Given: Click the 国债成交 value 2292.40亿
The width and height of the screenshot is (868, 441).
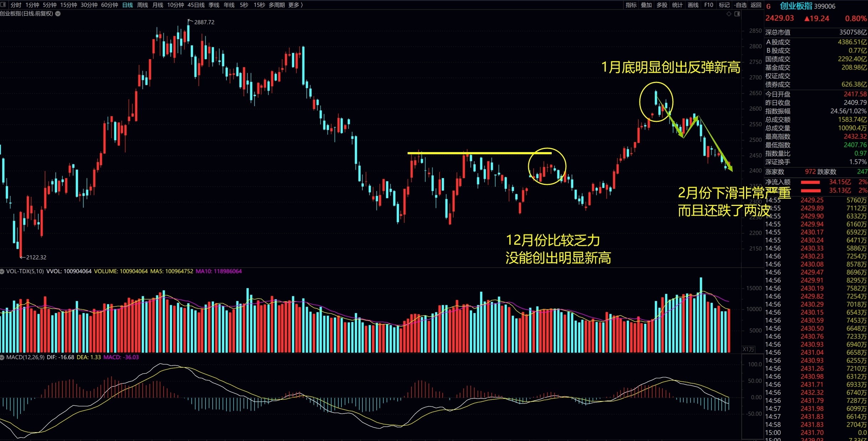Looking at the screenshot, I should (852, 59).
